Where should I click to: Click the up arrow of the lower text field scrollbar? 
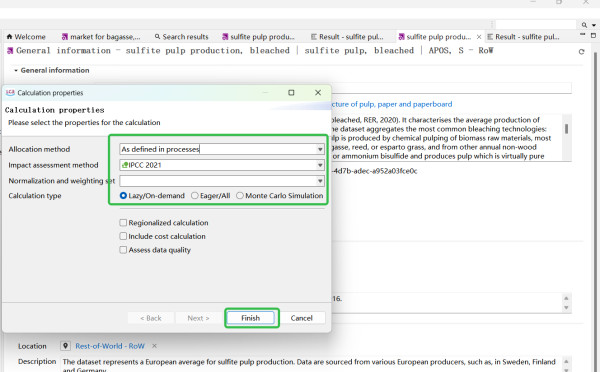click(x=566, y=298)
